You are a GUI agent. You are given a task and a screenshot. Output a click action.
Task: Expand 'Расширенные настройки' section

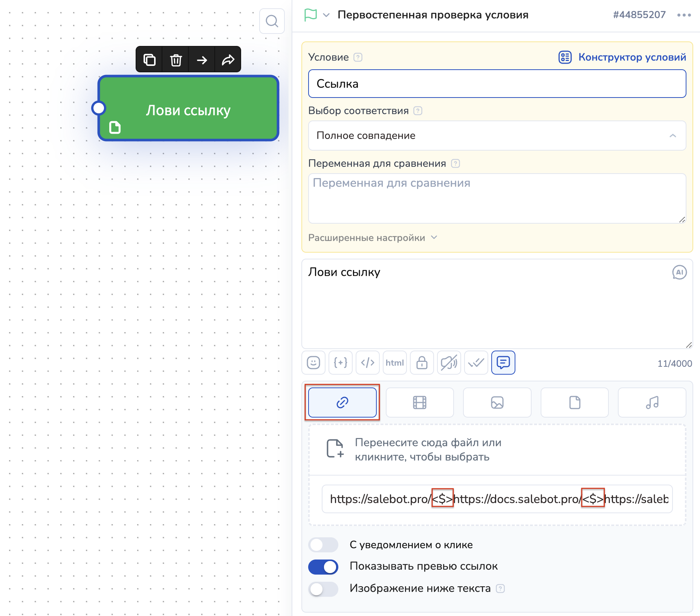(372, 238)
